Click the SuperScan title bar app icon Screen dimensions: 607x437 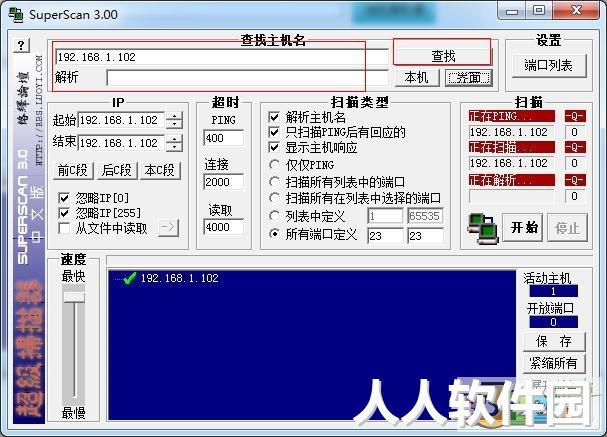[x=16, y=15]
